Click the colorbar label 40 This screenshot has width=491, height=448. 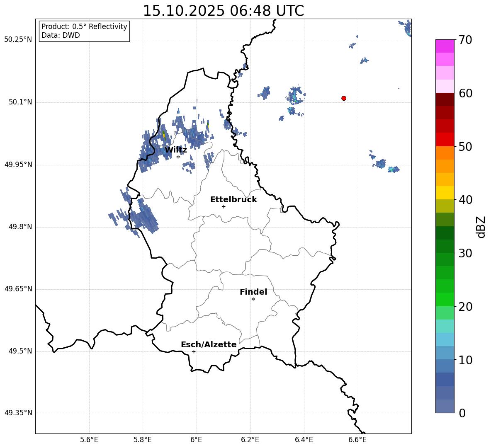tap(465, 200)
